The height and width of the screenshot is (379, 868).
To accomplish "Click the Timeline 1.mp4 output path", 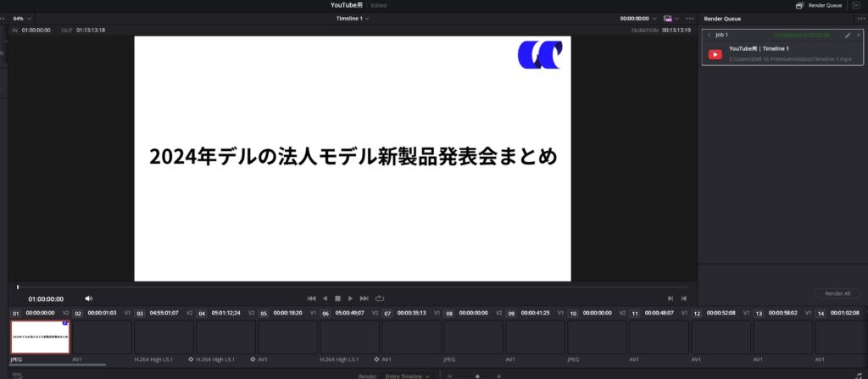I will tap(790, 59).
